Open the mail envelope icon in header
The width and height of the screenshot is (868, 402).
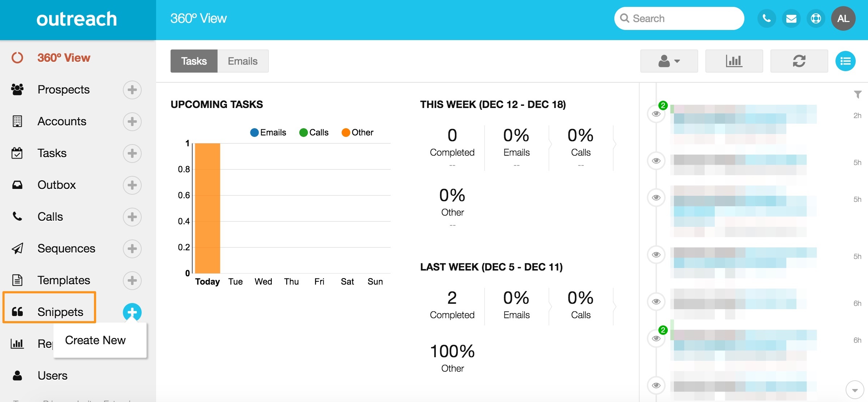tap(791, 18)
